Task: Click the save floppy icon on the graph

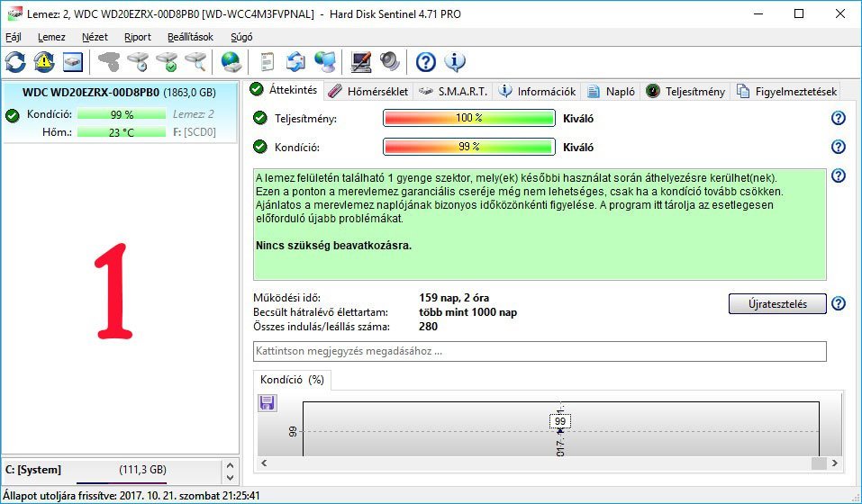Action: coord(268,403)
